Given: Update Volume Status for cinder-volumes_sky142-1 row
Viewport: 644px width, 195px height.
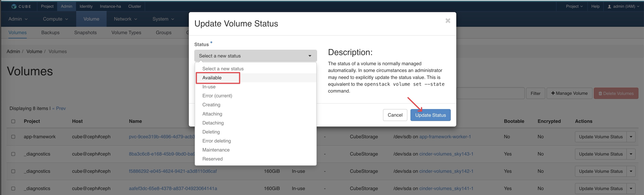Looking at the screenshot, I should pyautogui.click(x=601, y=171).
